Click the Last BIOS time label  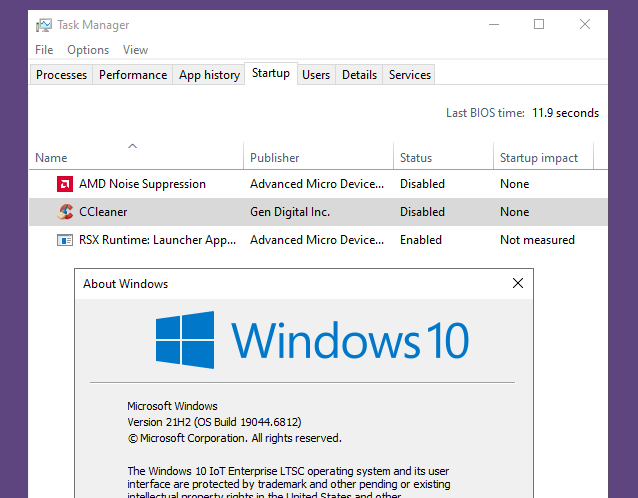point(485,113)
